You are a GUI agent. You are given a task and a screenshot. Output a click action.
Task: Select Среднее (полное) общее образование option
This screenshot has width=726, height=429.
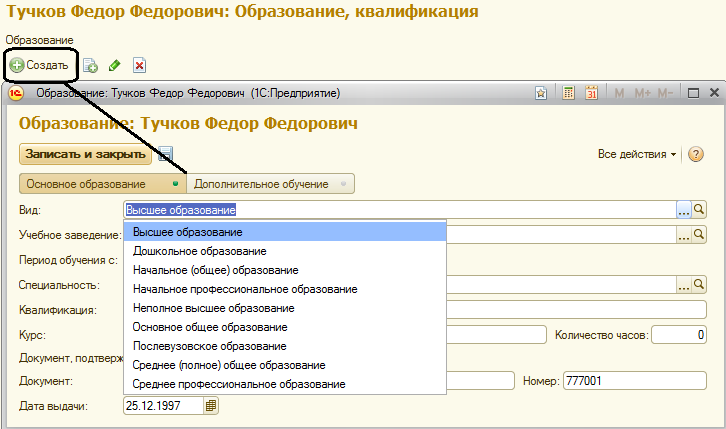[x=285, y=365]
